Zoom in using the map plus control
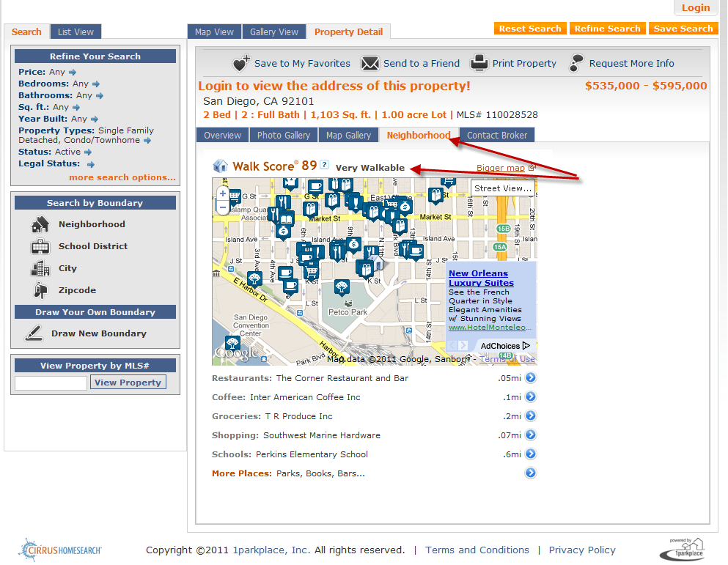728x565 pixels. (x=222, y=194)
